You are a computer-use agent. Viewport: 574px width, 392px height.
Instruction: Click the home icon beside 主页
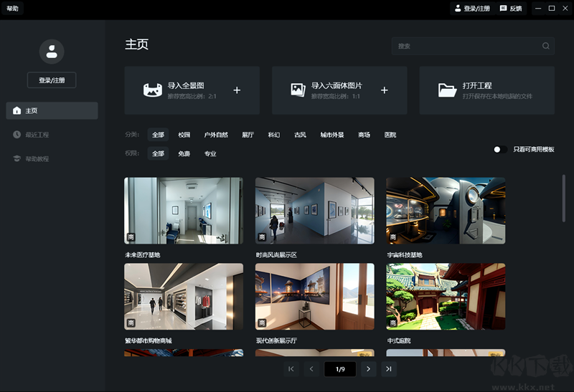17,110
